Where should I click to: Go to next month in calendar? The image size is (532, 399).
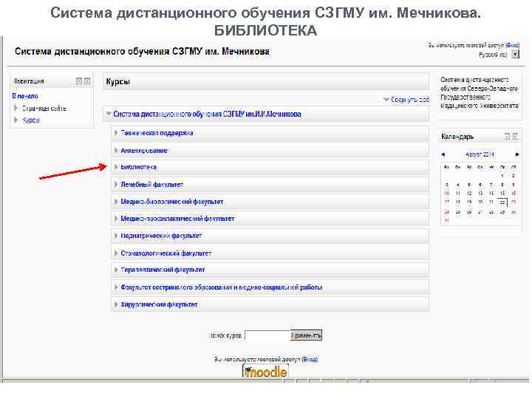[x=517, y=154]
